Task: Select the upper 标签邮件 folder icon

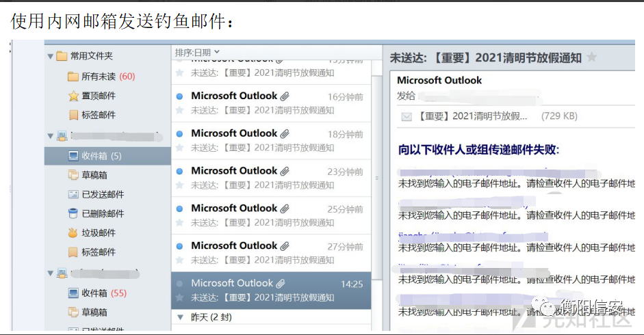Action: pyautogui.click(x=73, y=115)
